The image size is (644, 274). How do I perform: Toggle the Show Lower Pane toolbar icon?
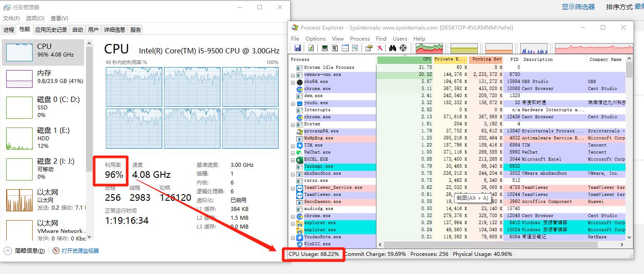coord(345,48)
